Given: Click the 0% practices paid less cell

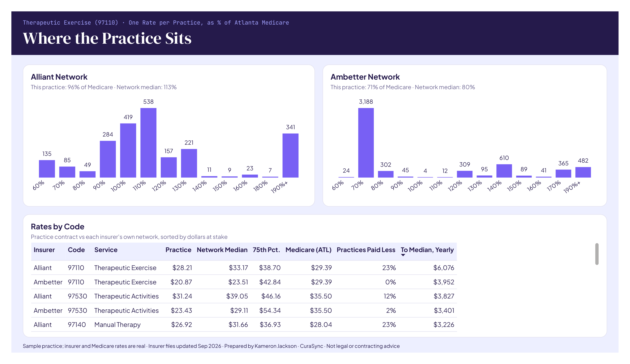Looking at the screenshot, I should click(x=390, y=282).
